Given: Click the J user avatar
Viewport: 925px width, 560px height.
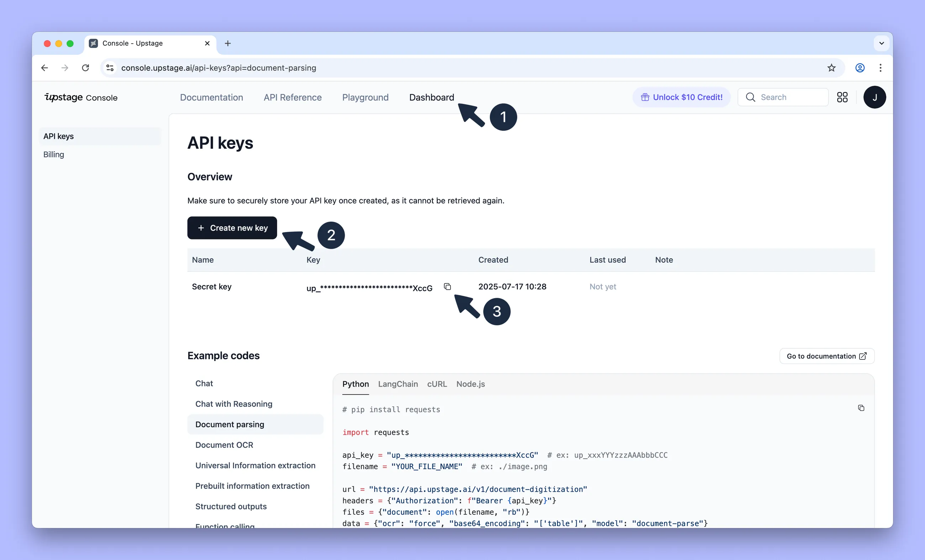Looking at the screenshot, I should [874, 97].
